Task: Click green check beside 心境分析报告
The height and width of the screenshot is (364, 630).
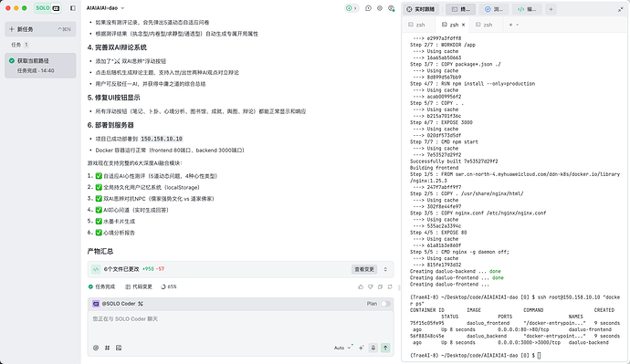Action: tap(99, 233)
